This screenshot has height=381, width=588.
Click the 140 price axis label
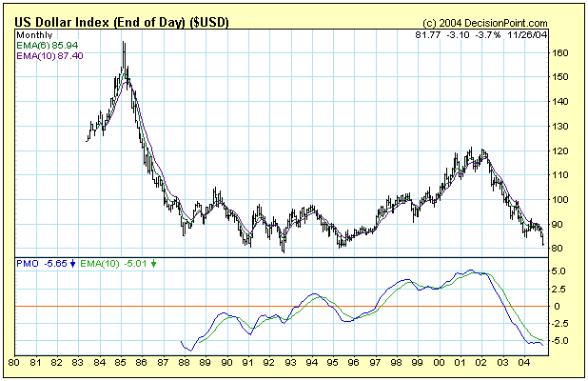pos(560,101)
